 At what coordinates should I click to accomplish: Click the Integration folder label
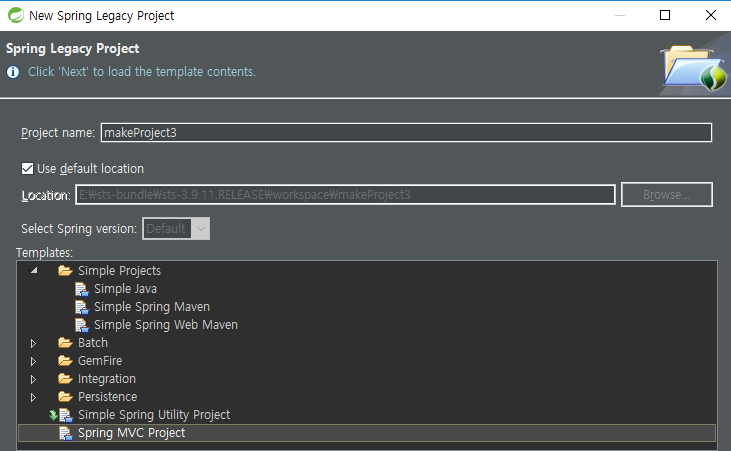(x=107, y=379)
